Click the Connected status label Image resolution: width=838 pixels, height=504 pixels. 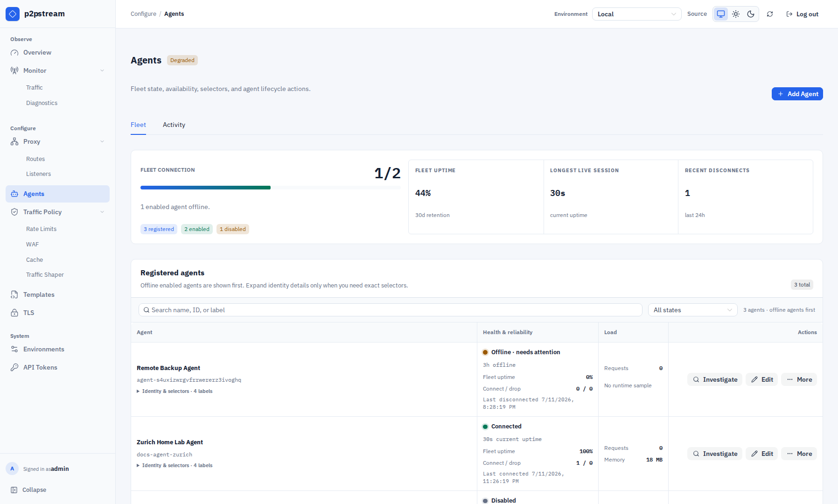coord(502,427)
